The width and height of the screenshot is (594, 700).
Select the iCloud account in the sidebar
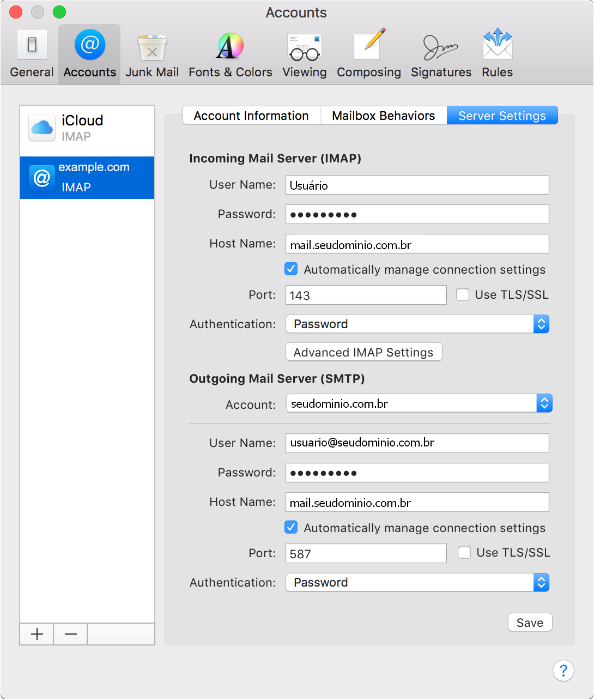[87, 128]
